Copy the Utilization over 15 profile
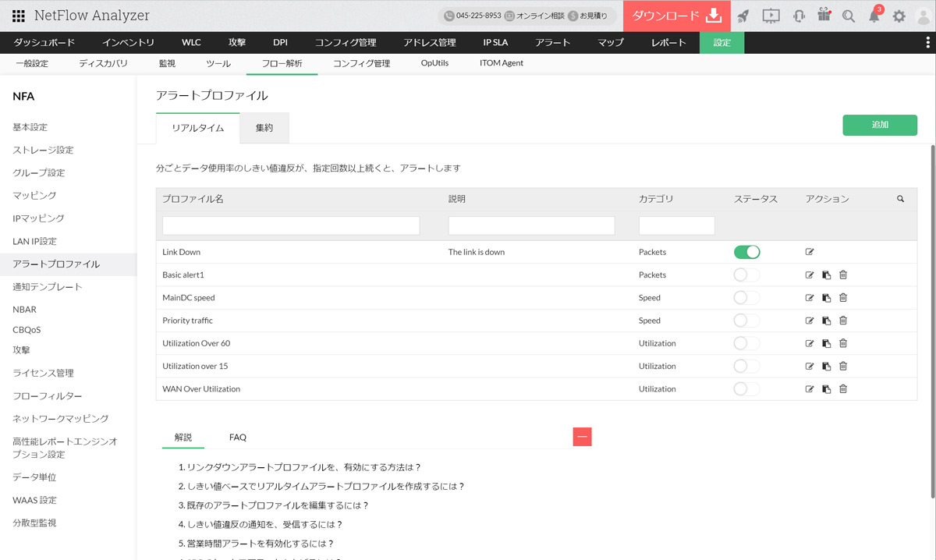 tap(826, 366)
